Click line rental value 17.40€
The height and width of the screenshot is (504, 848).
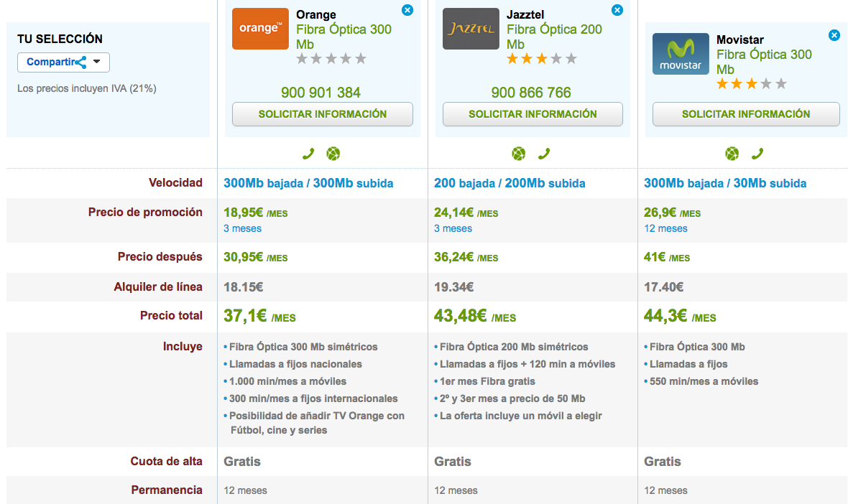pos(663,287)
